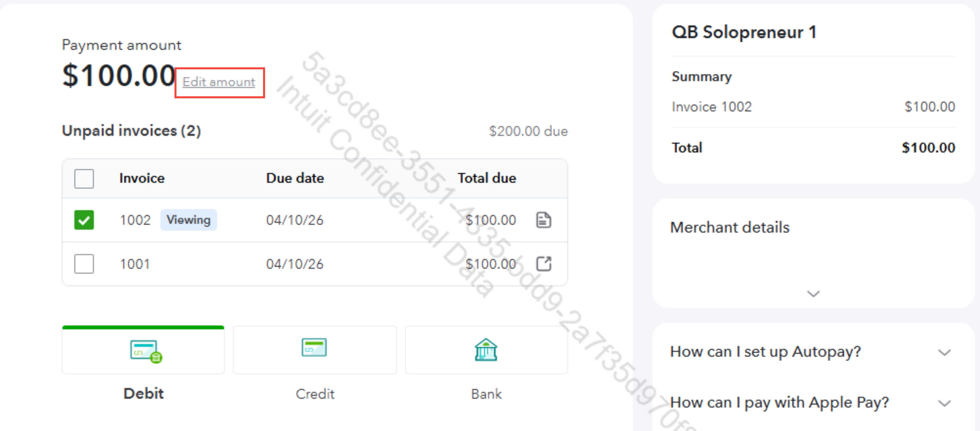This screenshot has height=431, width=980.
Task: Check the invoice 1001 checkbox
Action: coord(84,264)
